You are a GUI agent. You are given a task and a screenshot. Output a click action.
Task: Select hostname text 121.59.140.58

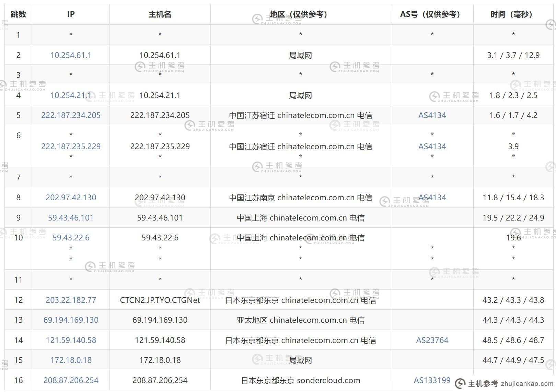click(160, 340)
